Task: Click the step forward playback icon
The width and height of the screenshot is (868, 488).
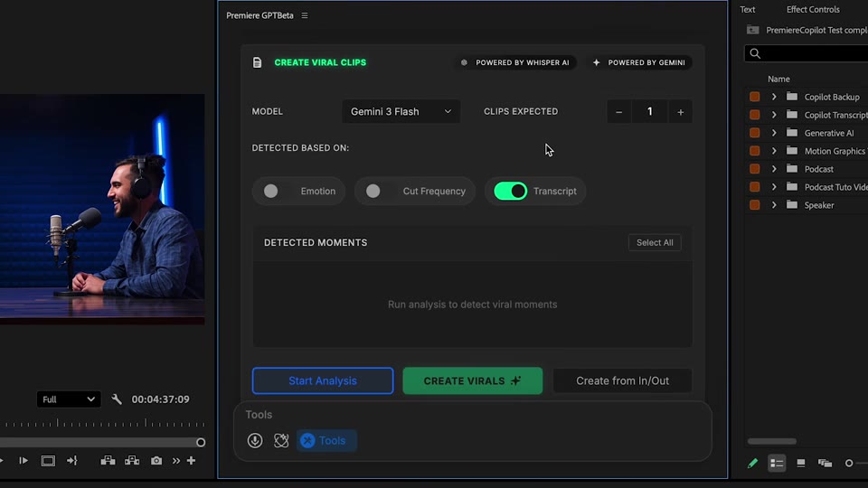Action: (24, 460)
